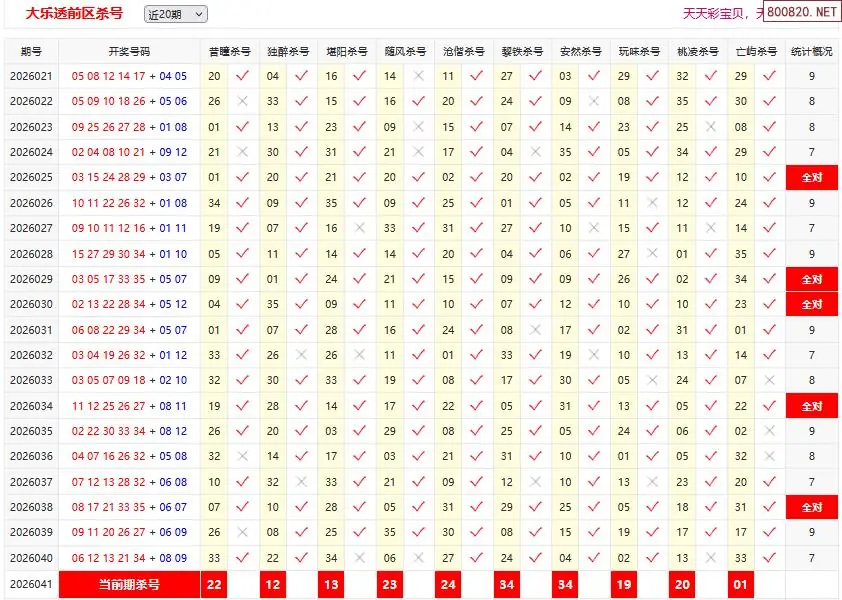Click the checkmark in 独醉杀号 for 2026021
Screen dimensions: 842x600
coord(301,76)
